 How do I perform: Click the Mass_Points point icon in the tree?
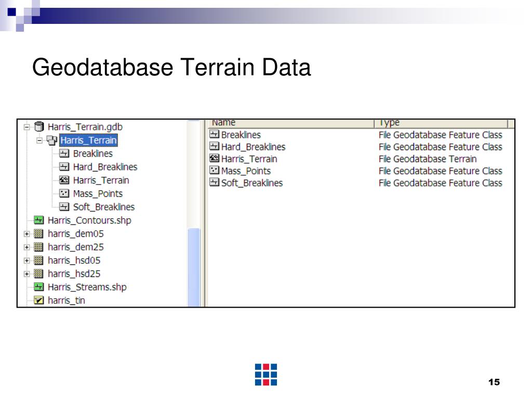click(64, 193)
